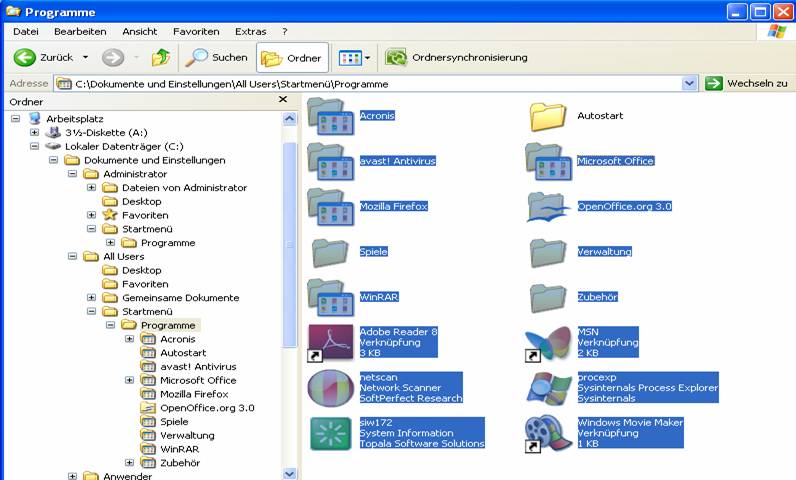This screenshot has width=796, height=480.
Task: Close the Ordner folder pane
Action: click(x=283, y=99)
